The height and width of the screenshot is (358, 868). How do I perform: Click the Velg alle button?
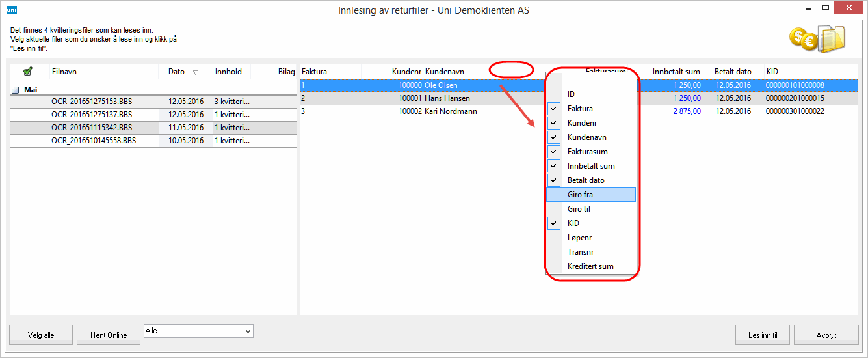pyautogui.click(x=41, y=335)
